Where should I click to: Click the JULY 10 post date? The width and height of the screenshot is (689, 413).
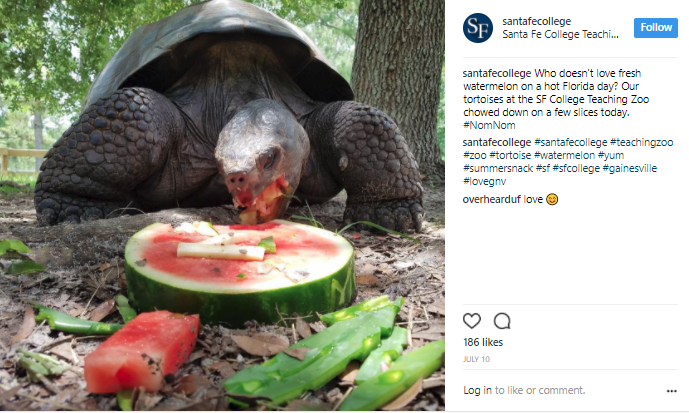pos(476,359)
